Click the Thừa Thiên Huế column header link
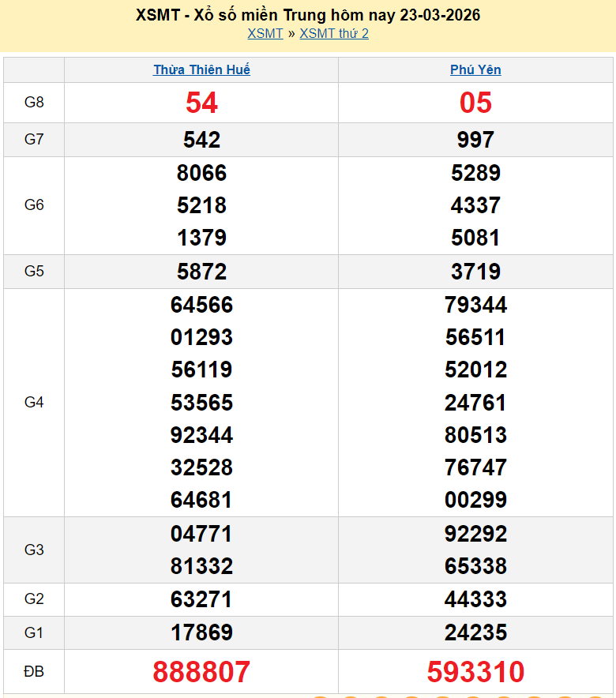The image size is (616, 698). pyautogui.click(x=201, y=69)
